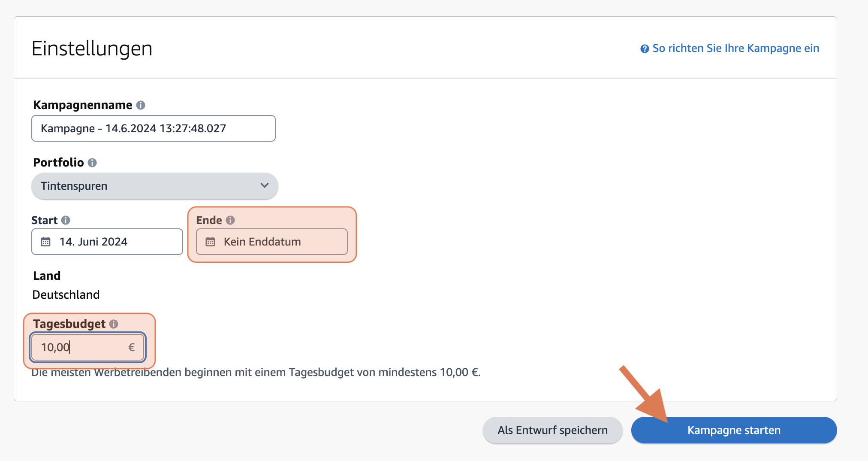The width and height of the screenshot is (868, 461).
Task: Click the calendar icon in the Start field
Action: click(46, 242)
